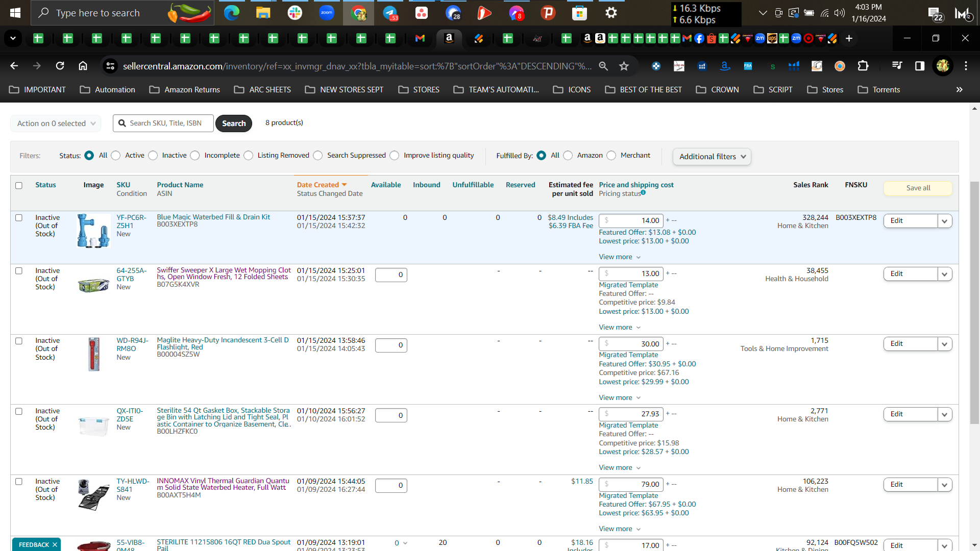
Task: Set Fulfilled By to Merchant
Action: 611,156
